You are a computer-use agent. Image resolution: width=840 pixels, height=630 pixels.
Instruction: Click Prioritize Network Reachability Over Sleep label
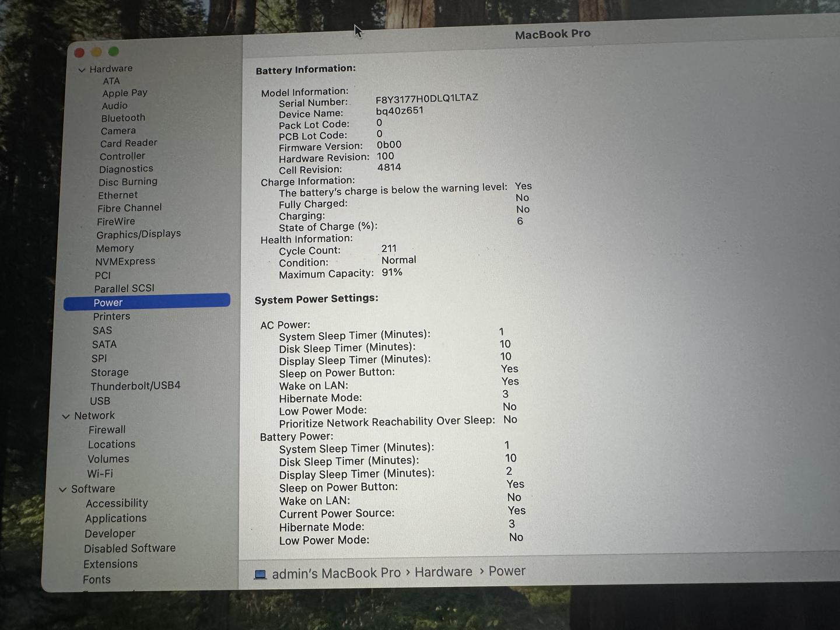(x=387, y=422)
